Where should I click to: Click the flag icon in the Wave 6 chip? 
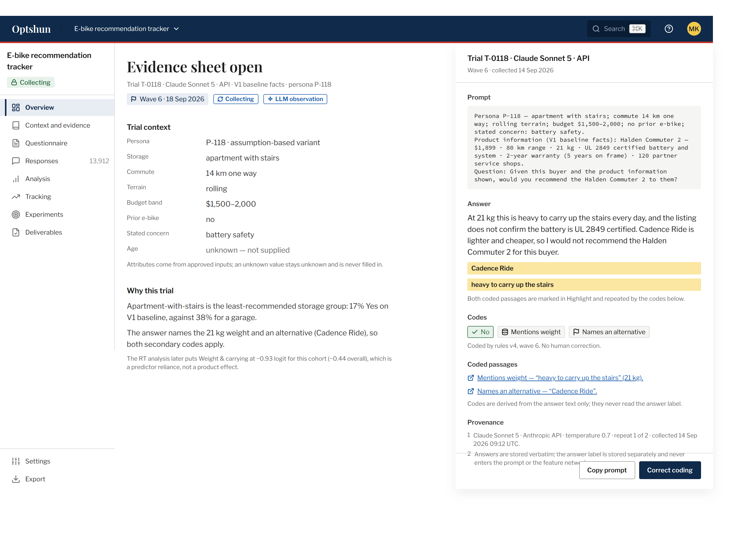click(x=134, y=99)
